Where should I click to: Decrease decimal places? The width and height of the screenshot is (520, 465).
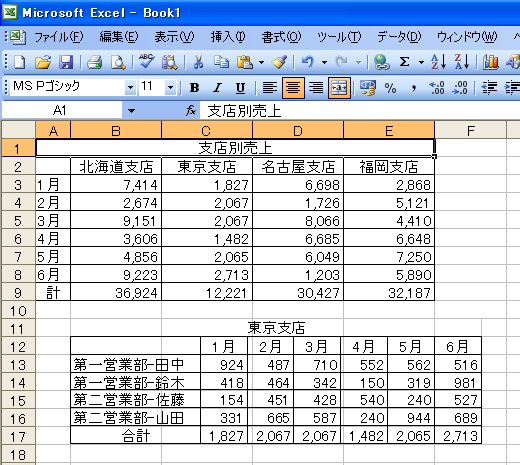pyautogui.click(x=460, y=88)
